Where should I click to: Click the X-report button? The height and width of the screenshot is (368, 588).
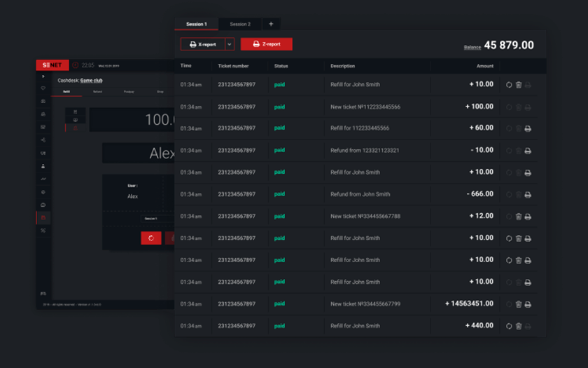[x=202, y=44]
